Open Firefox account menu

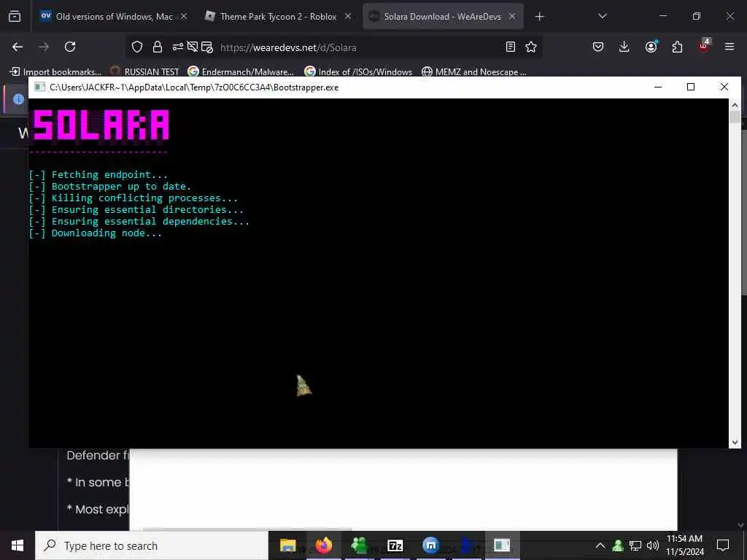pyautogui.click(x=651, y=47)
